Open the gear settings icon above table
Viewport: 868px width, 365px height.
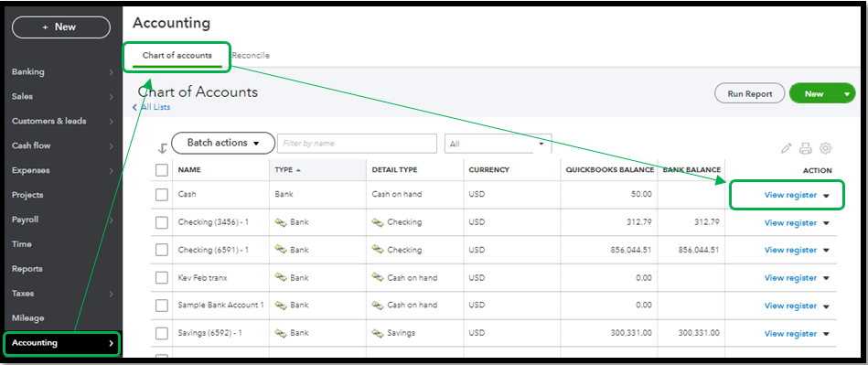[825, 148]
